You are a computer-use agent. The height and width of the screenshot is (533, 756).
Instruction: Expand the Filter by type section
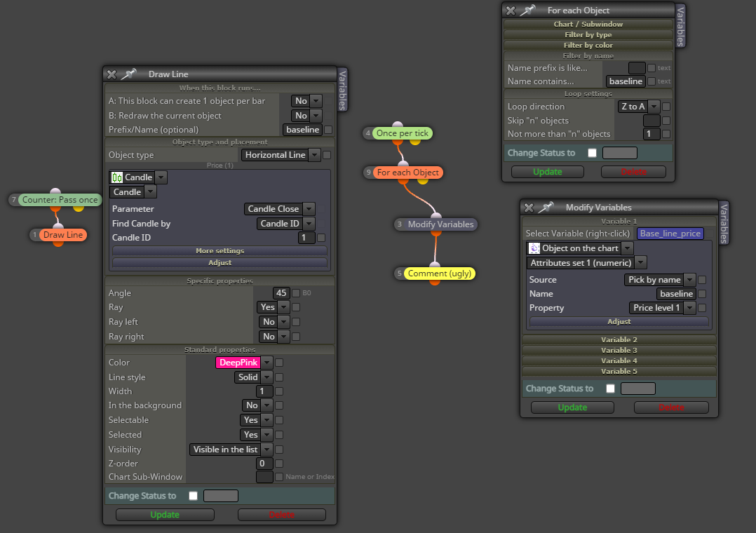point(588,35)
